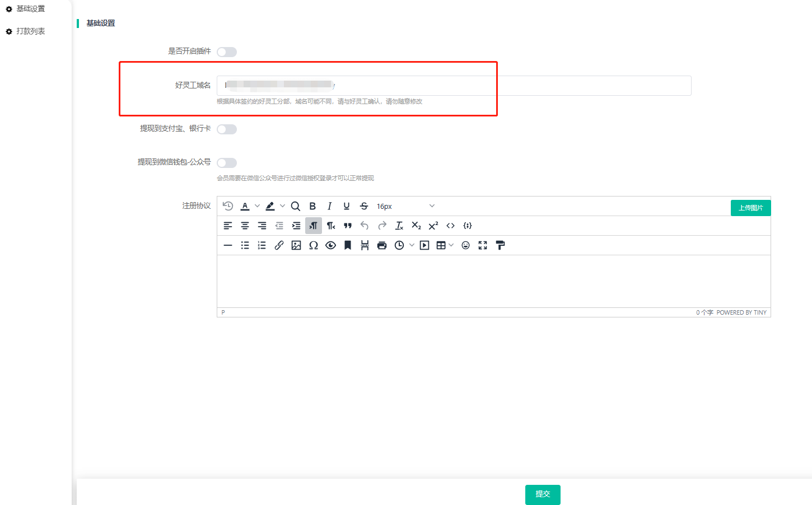Open text color picker arrow
The width and height of the screenshot is (812, 505).
coord(257,206)
